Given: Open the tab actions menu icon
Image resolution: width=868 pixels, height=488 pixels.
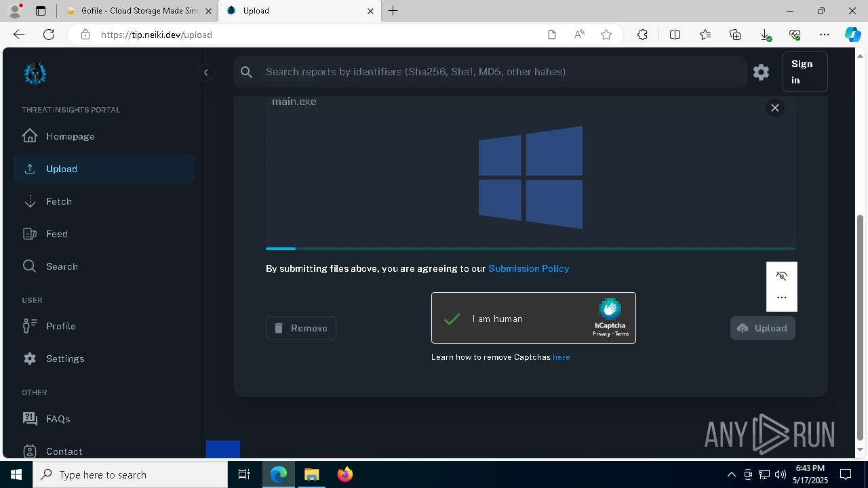Looking at the screenshot, I should click(x=41, y=11).
